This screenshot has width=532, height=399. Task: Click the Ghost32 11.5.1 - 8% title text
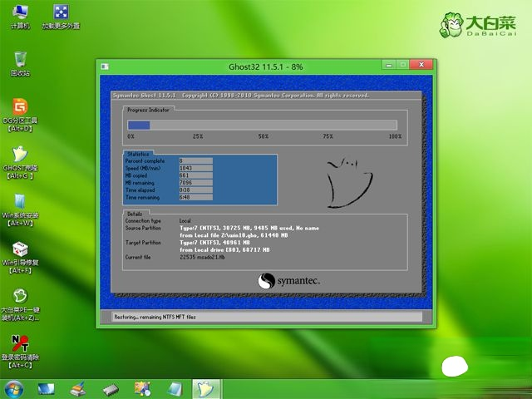click(266, 66)
